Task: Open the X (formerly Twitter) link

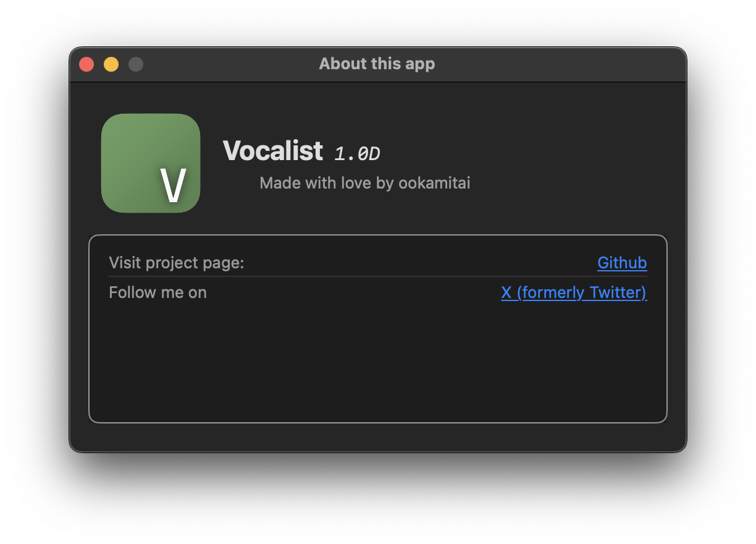Action: [574, 292]
